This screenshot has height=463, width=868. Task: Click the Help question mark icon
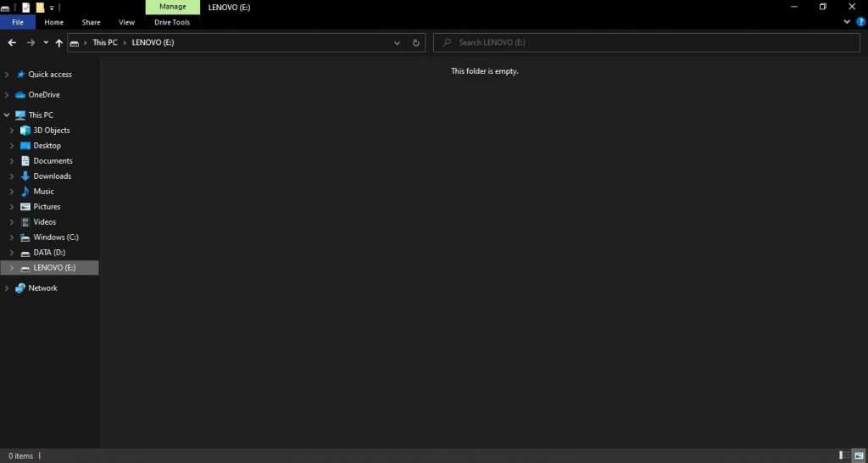pyautogui.click(x=861, y=21)
